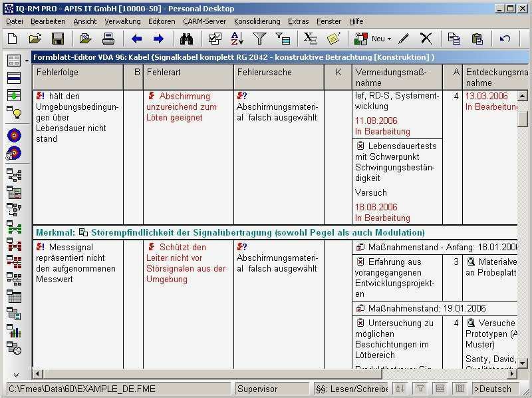Click the lightbulb icon in left sidebar
Screen dimensions: 532x398
click(14, 112)
